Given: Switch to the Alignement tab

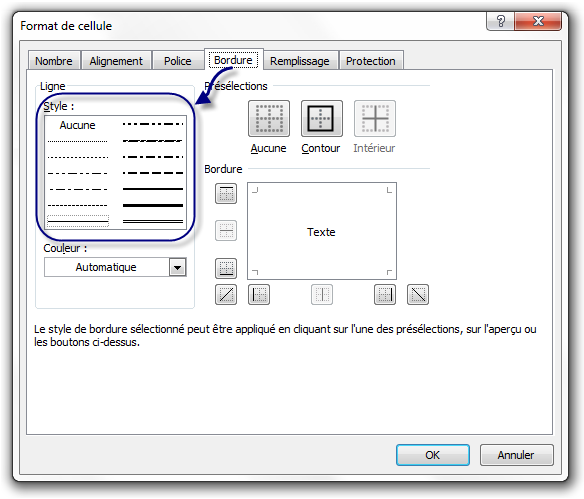Looking at the screenshot, I should 116,61.
